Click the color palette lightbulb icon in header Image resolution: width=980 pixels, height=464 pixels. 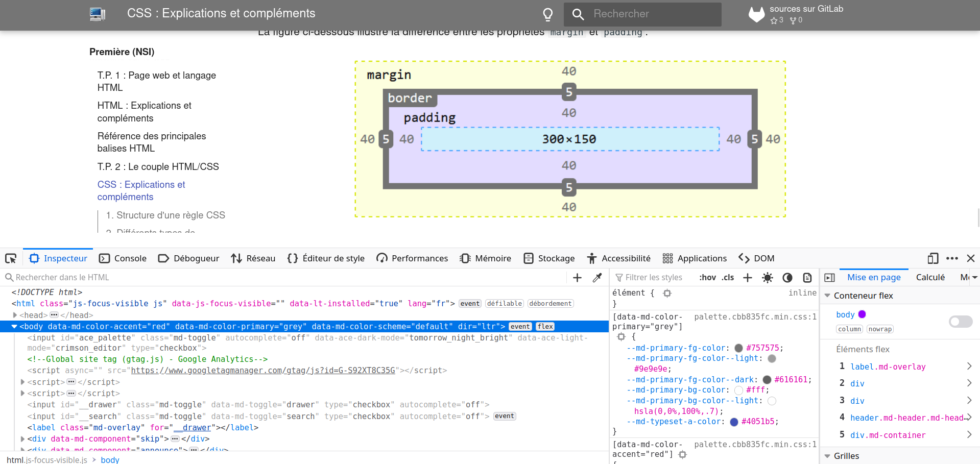pos(547,14)
